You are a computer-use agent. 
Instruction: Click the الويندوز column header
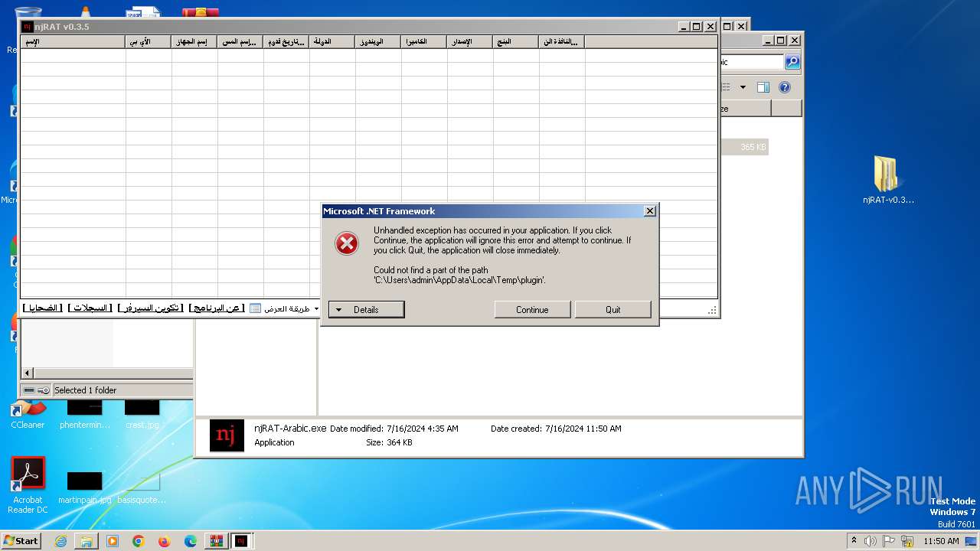point(378,42)
